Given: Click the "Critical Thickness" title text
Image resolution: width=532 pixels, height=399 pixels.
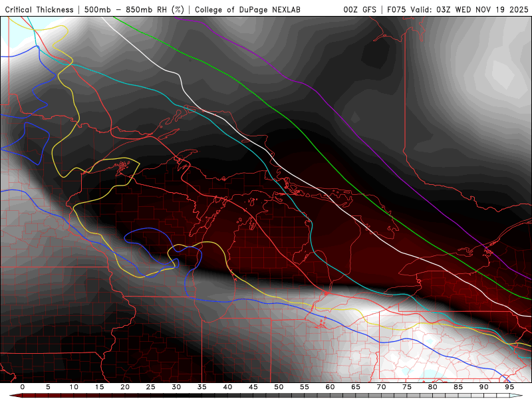Looking at the screenshot, I should [39, 10].
